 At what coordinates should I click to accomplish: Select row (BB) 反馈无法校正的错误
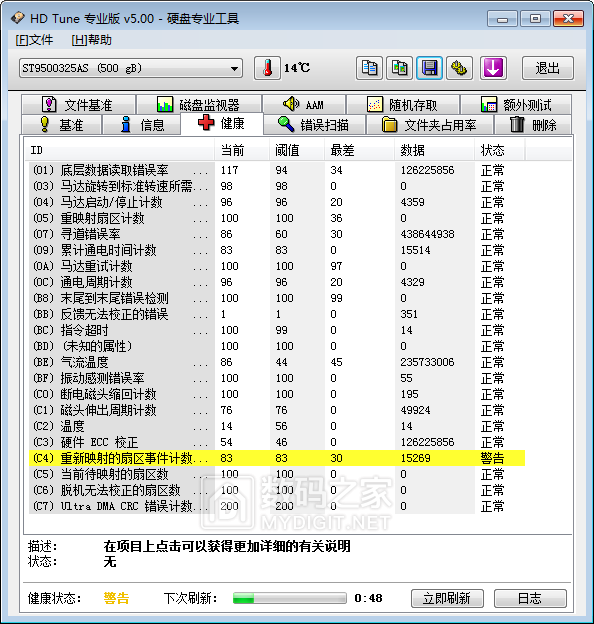pos(277,314)
